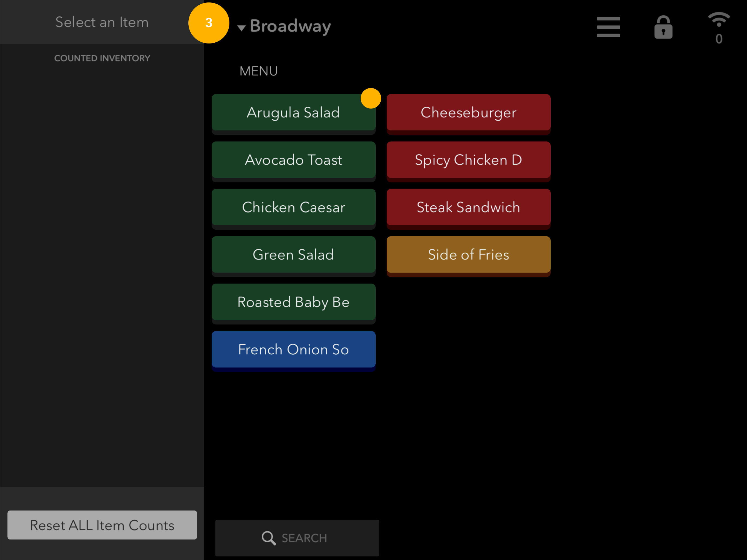Select the French Onion So item
747x560 pixels.
pyautogui.click(x=293, y=349)
